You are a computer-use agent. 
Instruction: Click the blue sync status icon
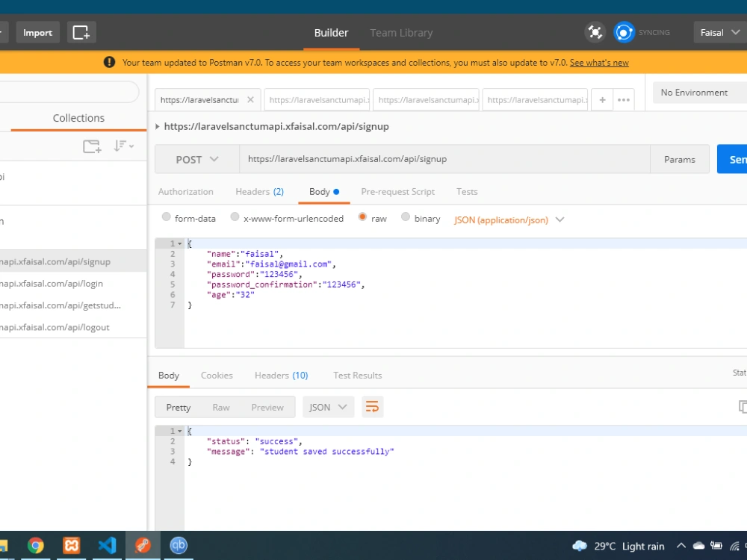624,32
